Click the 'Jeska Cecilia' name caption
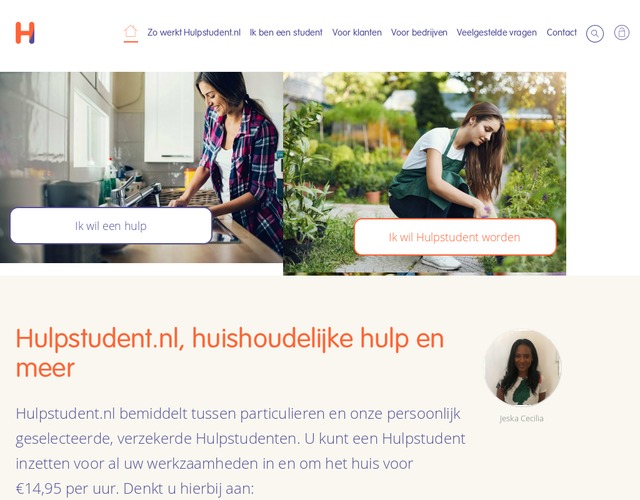This screenshot has height=500, width=640. click(x=522, y=418)
